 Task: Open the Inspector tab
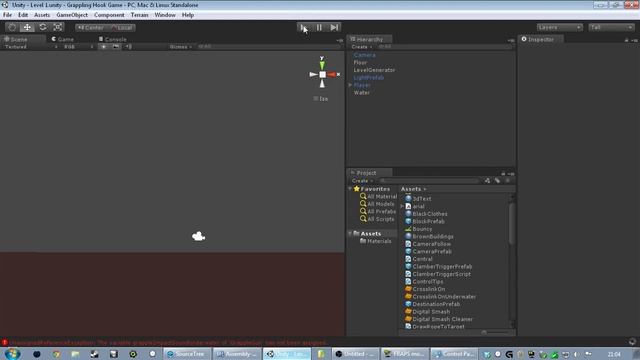(540, 39)
